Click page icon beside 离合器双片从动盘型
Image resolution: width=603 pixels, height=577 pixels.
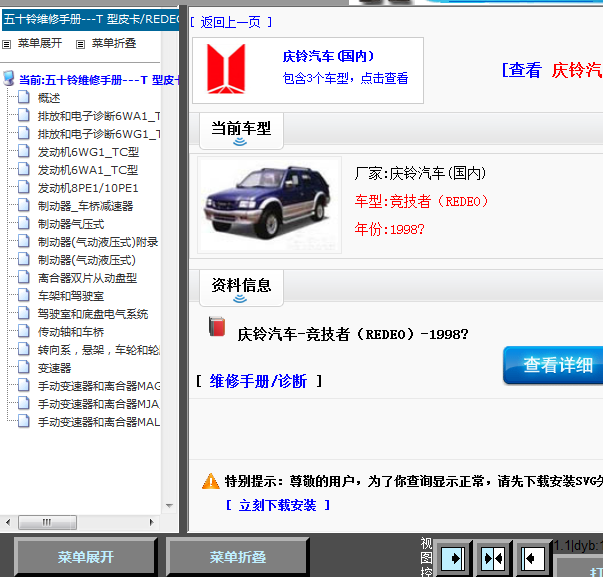24,277
